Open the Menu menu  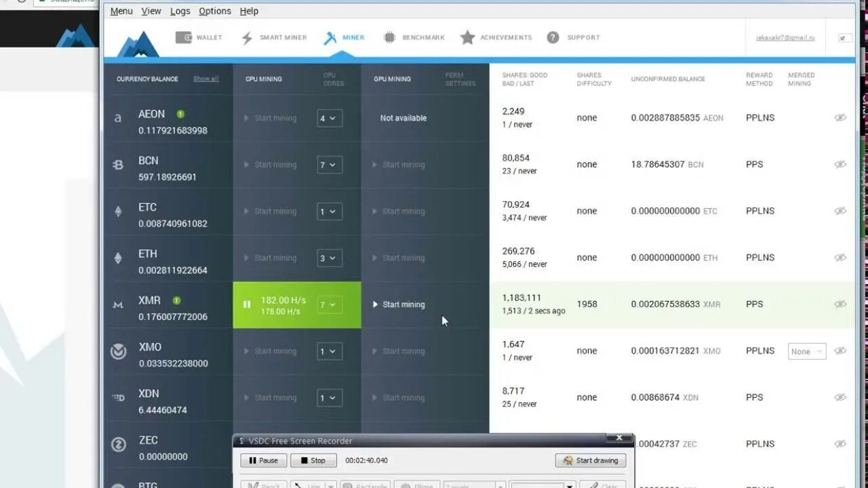(x=121, y=11)
